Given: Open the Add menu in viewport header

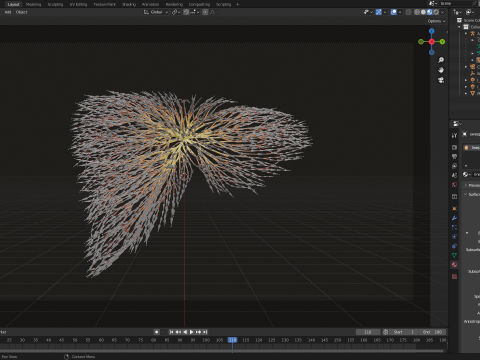Looking at the screenshot, I should point(8,12).
